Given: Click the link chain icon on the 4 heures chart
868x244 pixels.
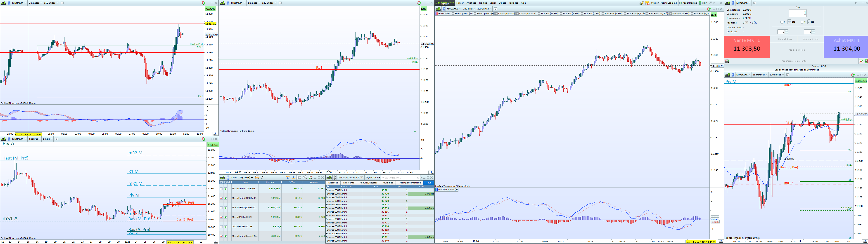Looking at the screenshot, I should (9, 139).
